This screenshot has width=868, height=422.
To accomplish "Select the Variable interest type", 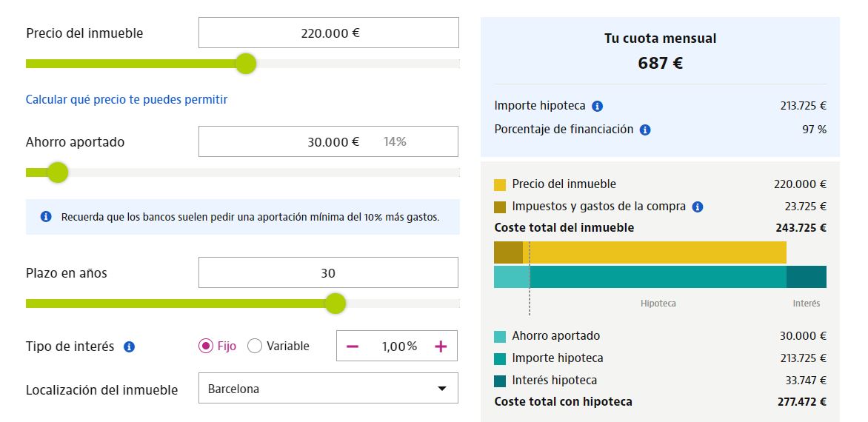I will 255,346.
